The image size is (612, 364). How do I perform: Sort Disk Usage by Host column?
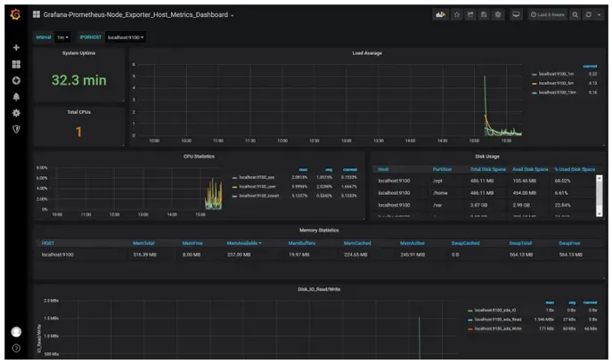click(x=383, y=169)
